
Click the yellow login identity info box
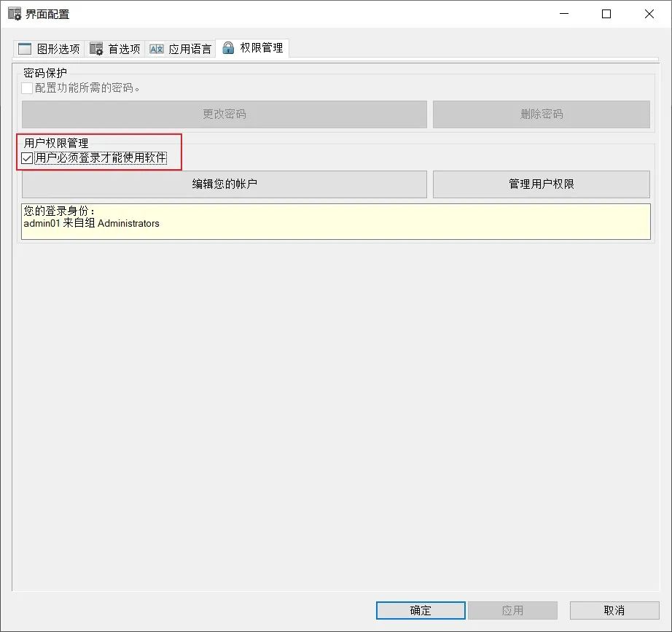pyautogui.click(x=335, y=221)
